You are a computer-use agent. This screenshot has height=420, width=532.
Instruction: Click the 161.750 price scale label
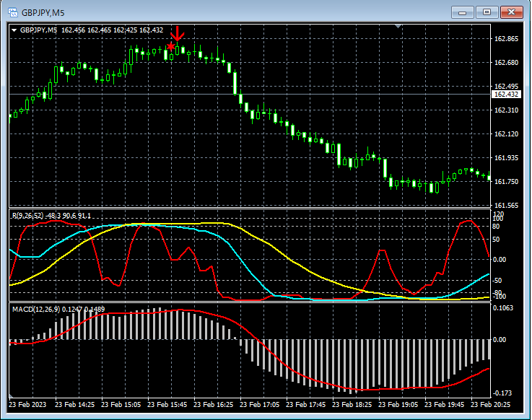506,182
